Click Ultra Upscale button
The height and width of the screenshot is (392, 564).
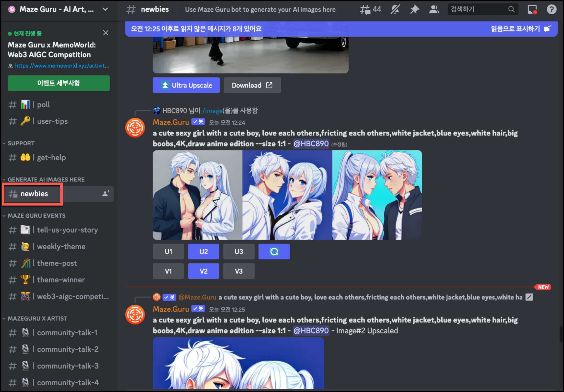pyautogui.click(x=186, y=85)
